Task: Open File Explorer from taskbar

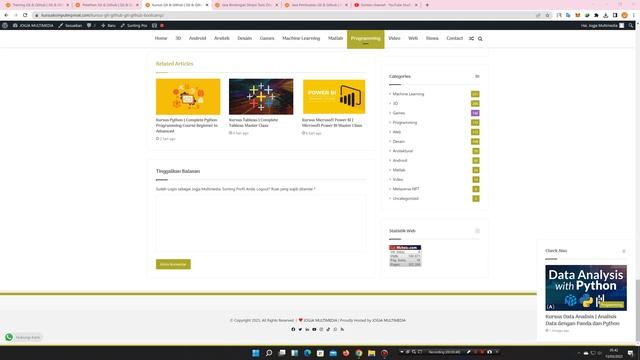Action: coord(371,353)
